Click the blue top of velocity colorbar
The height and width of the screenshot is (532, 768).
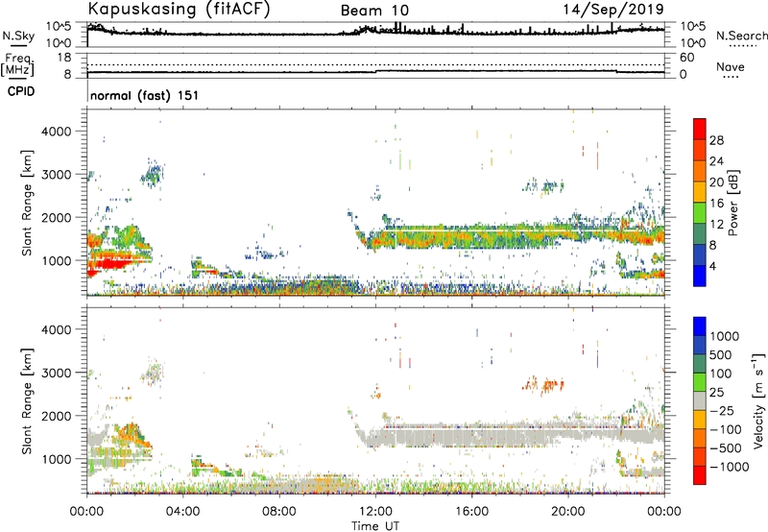pos(700,326)
